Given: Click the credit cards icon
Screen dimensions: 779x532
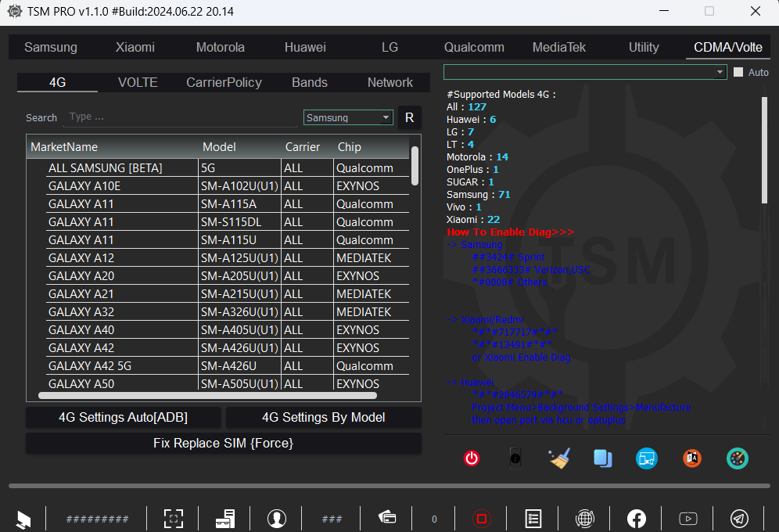Looking at the screenshot, I should [x=387, y=518].
